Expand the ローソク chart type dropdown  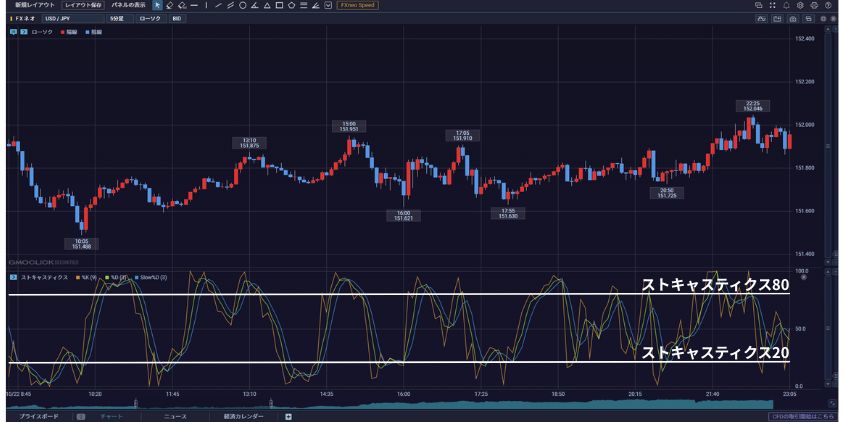pyautogui.click(x=149, y=18)
